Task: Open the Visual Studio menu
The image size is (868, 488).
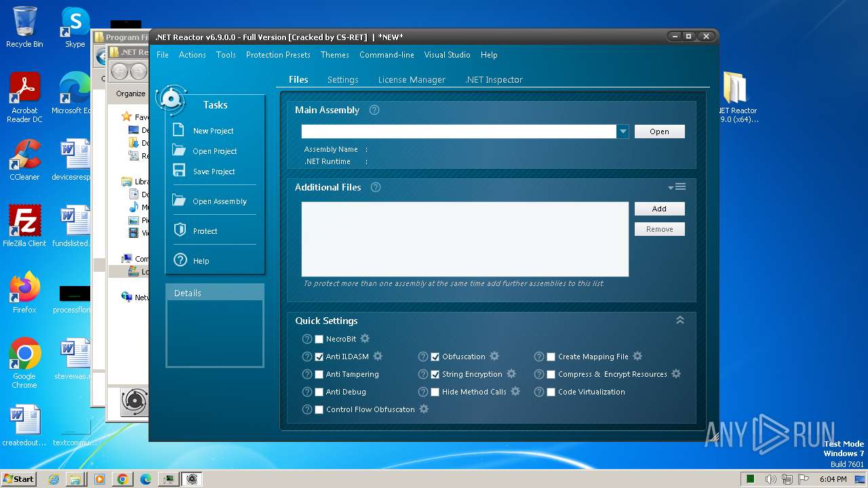Action: (447, 55)
